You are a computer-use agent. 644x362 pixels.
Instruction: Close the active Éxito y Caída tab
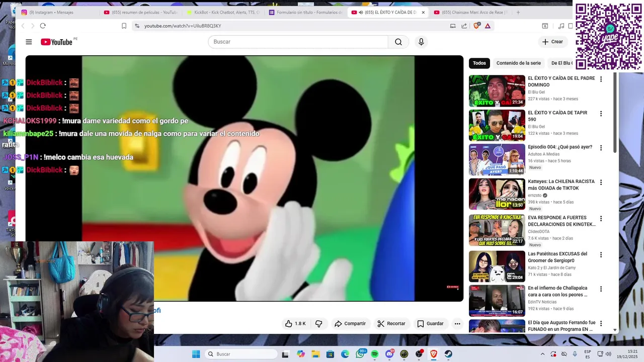click(423, 13)
